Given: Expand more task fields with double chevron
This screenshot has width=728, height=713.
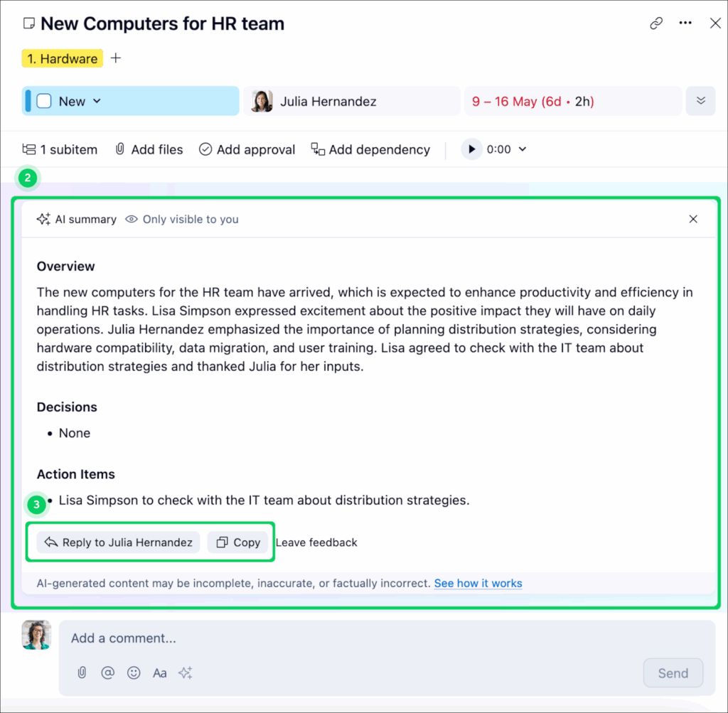Looking at the screenshot, I should pyautogui.click(x=700, y=101).
